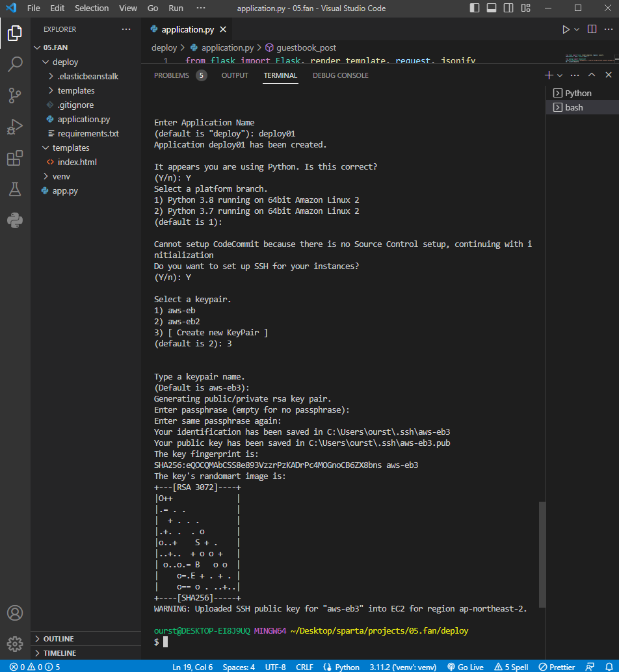The height and width of the screenshot is (672, 619).
Task: Open the Customize Layout icon
Action: pos(525,8)
